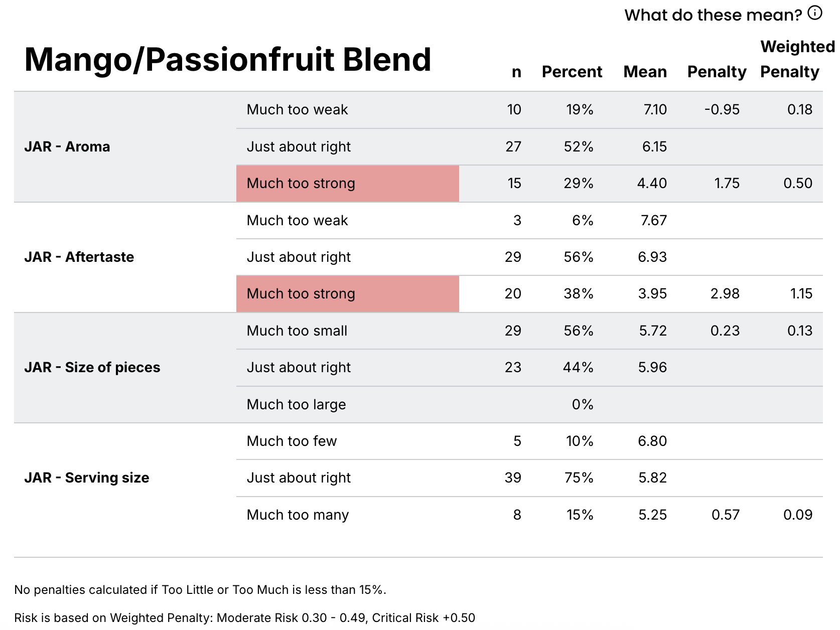Image resolution: width=840 pixels, height=630 pixels.
Task: Click the -0.95 penalty value
Action: 722,110
